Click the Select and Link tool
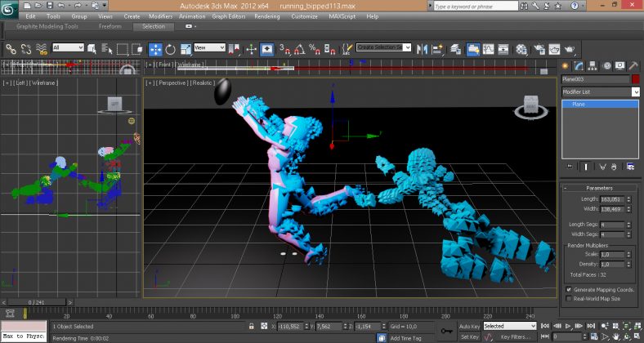 (x=11, y=48)
